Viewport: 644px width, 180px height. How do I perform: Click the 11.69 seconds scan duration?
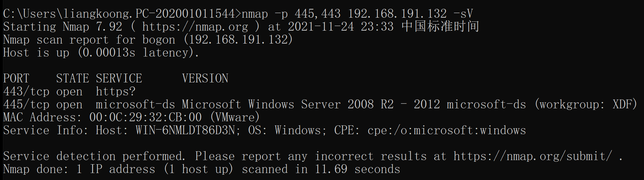click(358, 169)
